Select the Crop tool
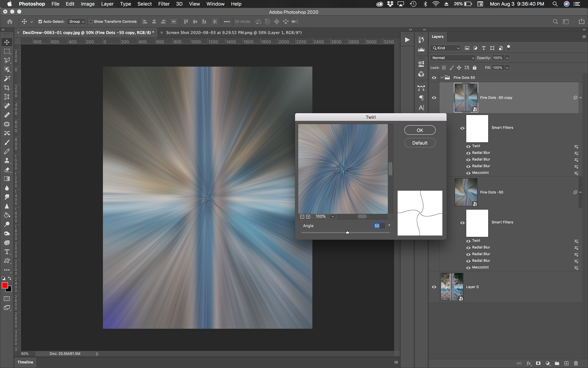Image resolution: width=588 pixels, height=368 pixels. [x=7, y=88]
